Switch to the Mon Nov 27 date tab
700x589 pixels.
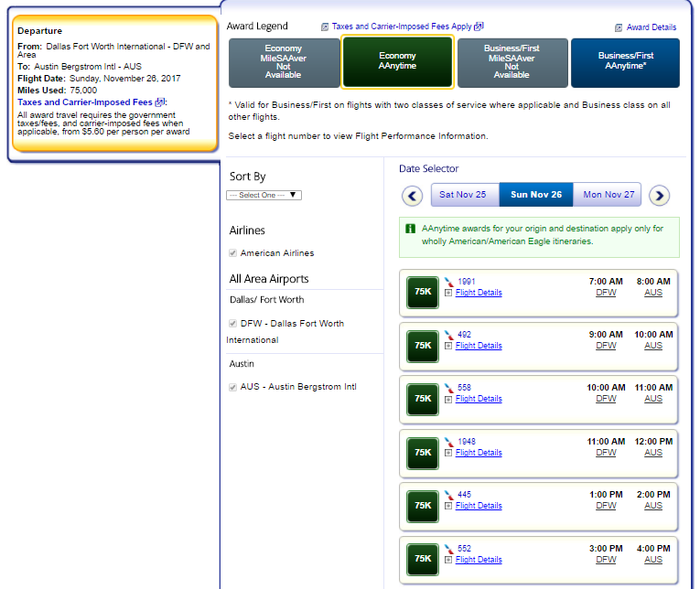pyautogui.click(x=608, y=195)
